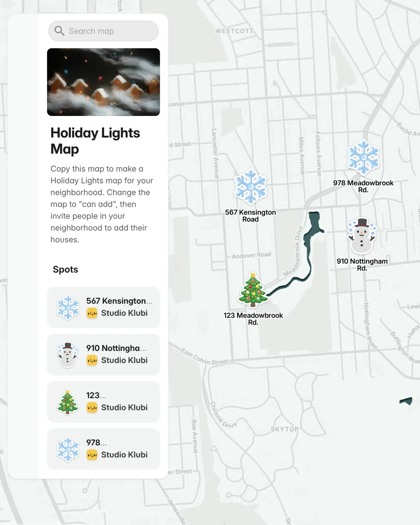Click the Studio Klubi link in the 123 spot card

tap(124, 408)
